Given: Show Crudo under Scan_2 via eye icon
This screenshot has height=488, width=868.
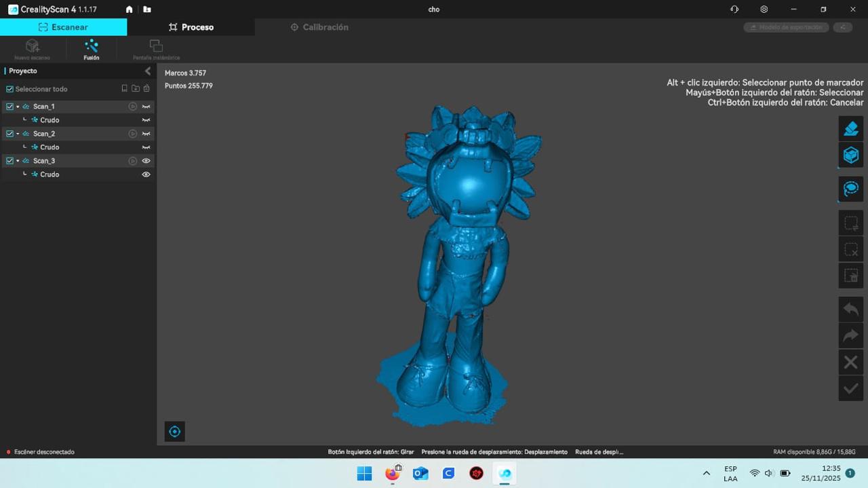Looking at the screenshot, I should 146,147.
